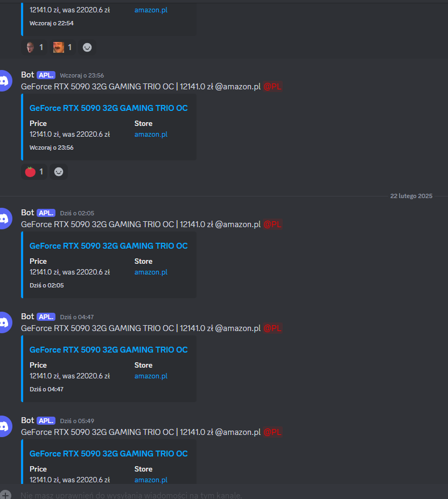Click the plus attachment icon in message bar

pyautogui.click(x=5, y=495)
